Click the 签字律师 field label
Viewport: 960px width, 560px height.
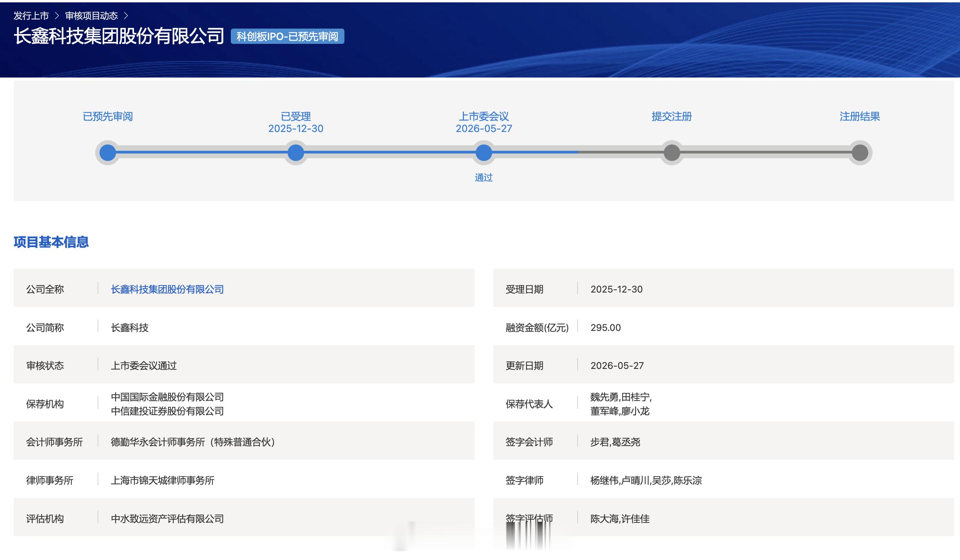pos(524,481)
